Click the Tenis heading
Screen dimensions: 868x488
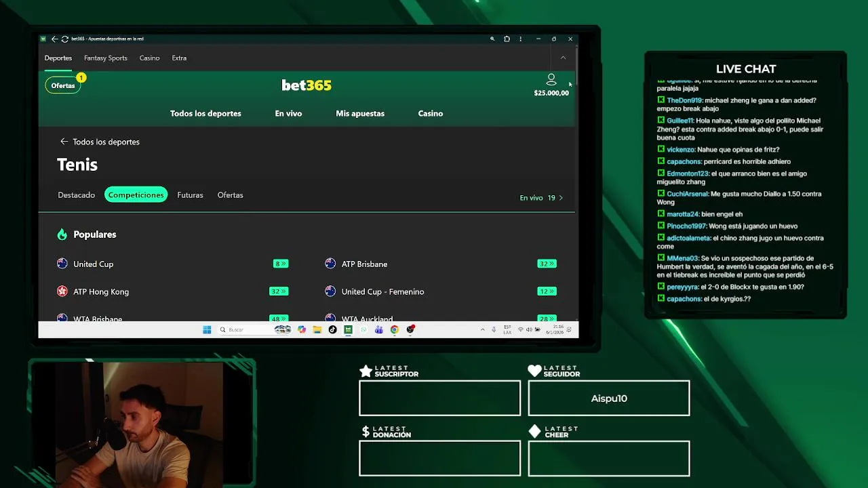point(77,165)
